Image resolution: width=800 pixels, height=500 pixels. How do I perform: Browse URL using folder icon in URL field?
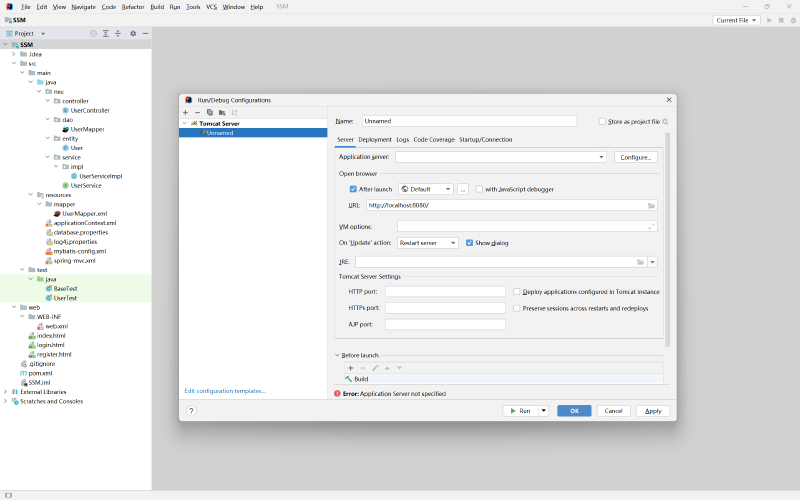tap(652, 205)
